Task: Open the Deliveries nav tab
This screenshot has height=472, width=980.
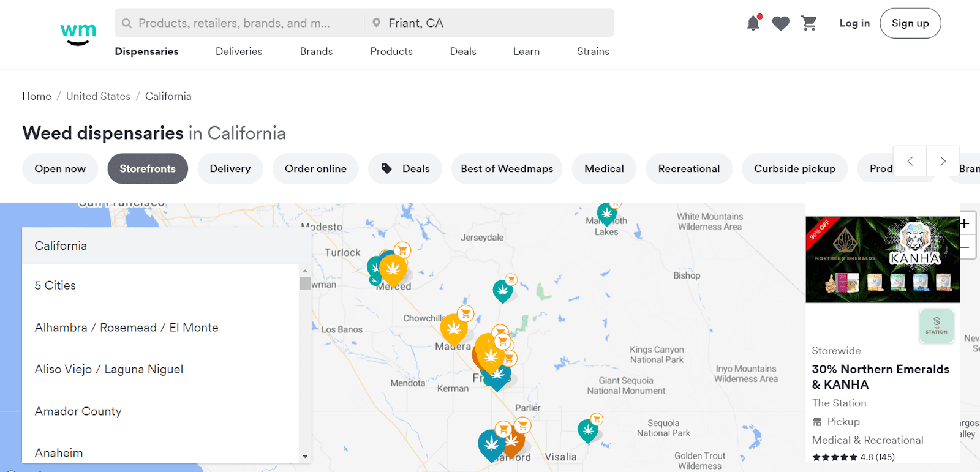Action: click(x=239, y=51)
